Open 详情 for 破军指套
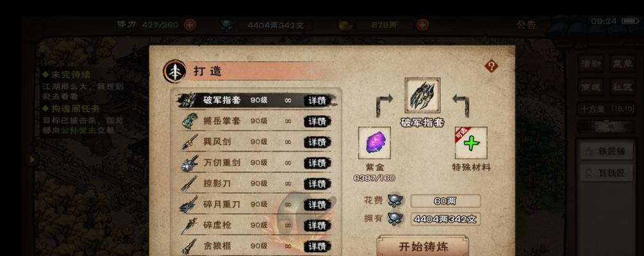The width and height of the screenshot is (644, 256). click(317, 100)
